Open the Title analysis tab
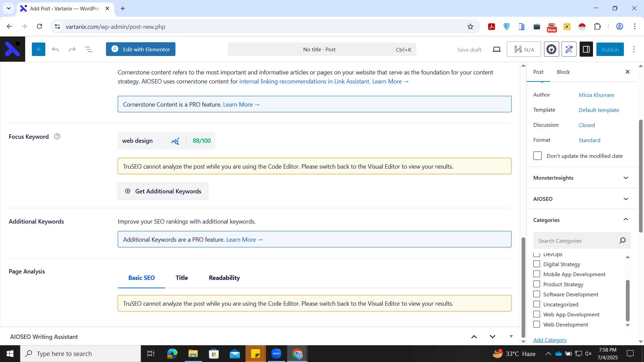 pos(182,278)
